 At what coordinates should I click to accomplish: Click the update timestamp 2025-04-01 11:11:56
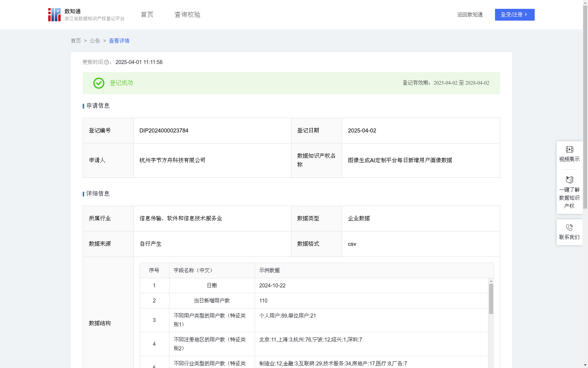pos(139,63)
